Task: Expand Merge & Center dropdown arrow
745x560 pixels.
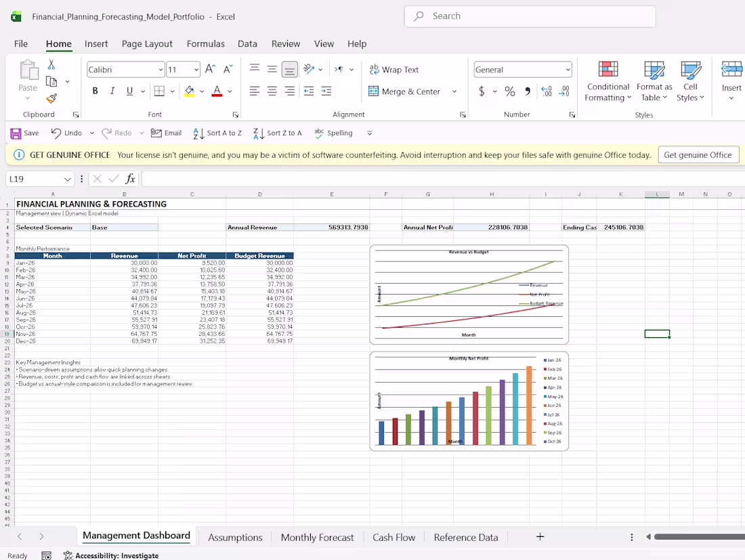Action: [x=454, y=91]
